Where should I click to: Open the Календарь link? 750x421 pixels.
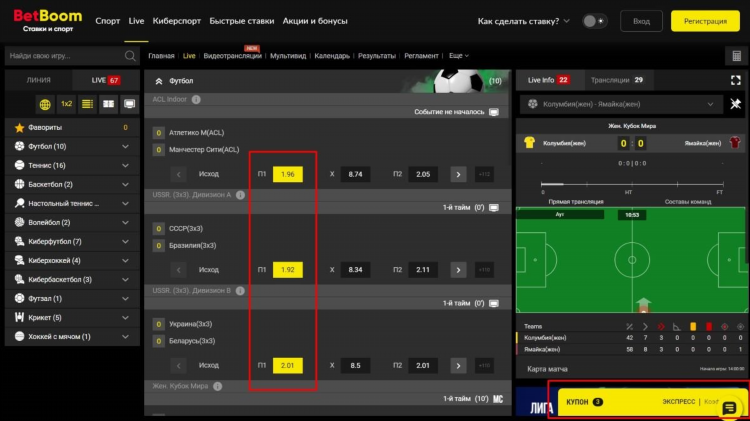tap(332, 56)
